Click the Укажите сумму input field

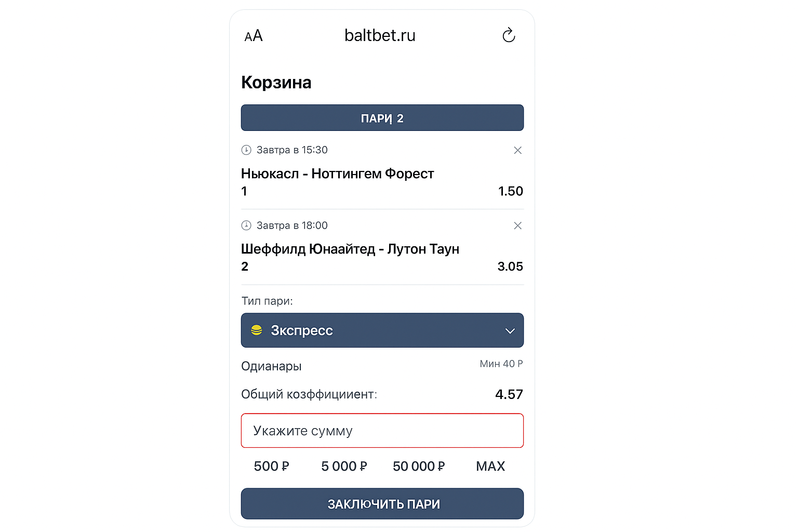click(x=382, y=431)
